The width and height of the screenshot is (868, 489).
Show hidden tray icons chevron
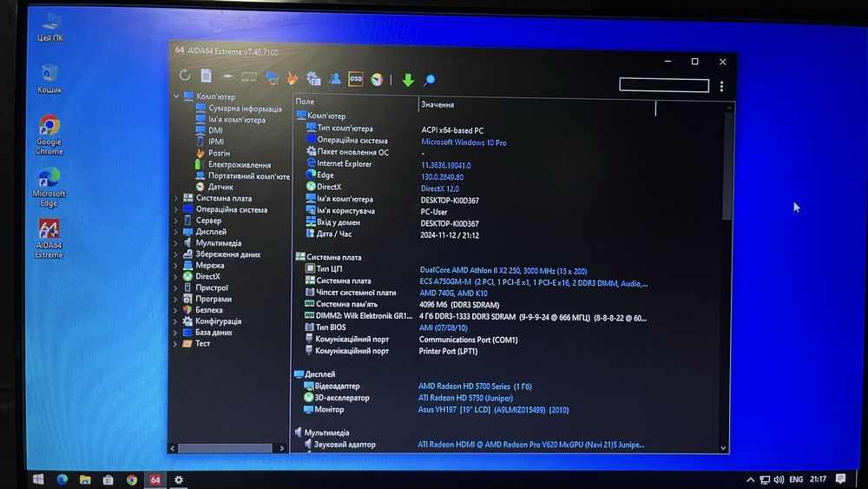click(750, 480)
